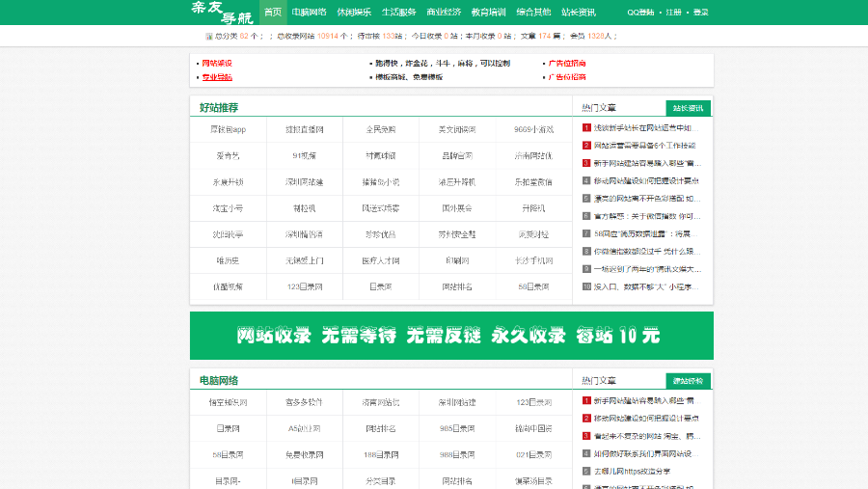Click the 网站收录 green advertisement banner

pyautogui.click(x=451, y=336)
